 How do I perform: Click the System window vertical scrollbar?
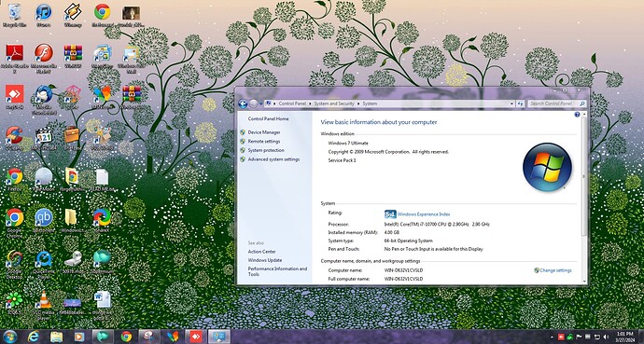(x=584, y=197)
